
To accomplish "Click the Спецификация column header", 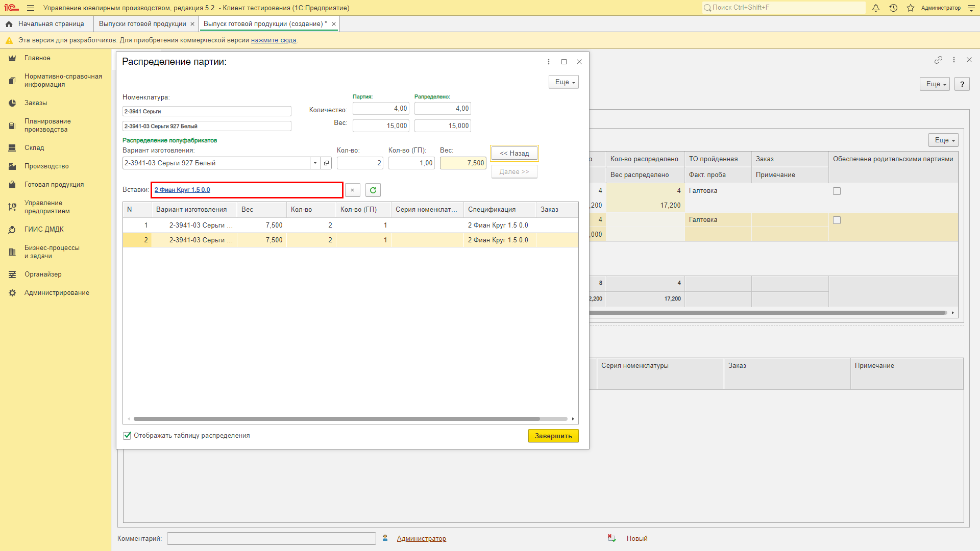I will click(500, 210).
